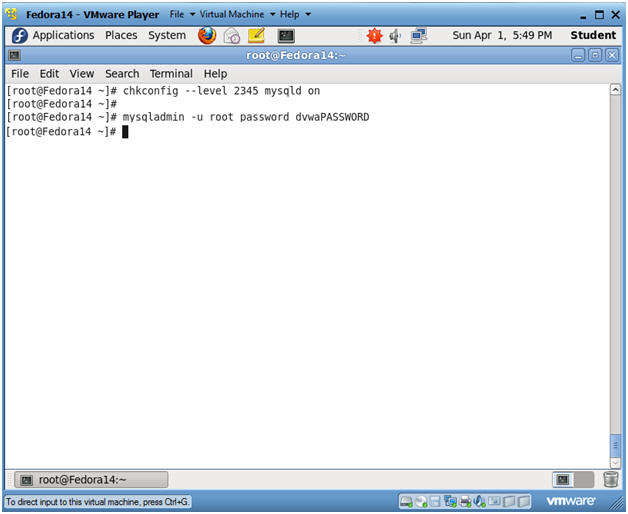Screen dimensions: 628x514
Task: Select the root@Fedora14:~ taskbar window button
Action: coord(91,480)
